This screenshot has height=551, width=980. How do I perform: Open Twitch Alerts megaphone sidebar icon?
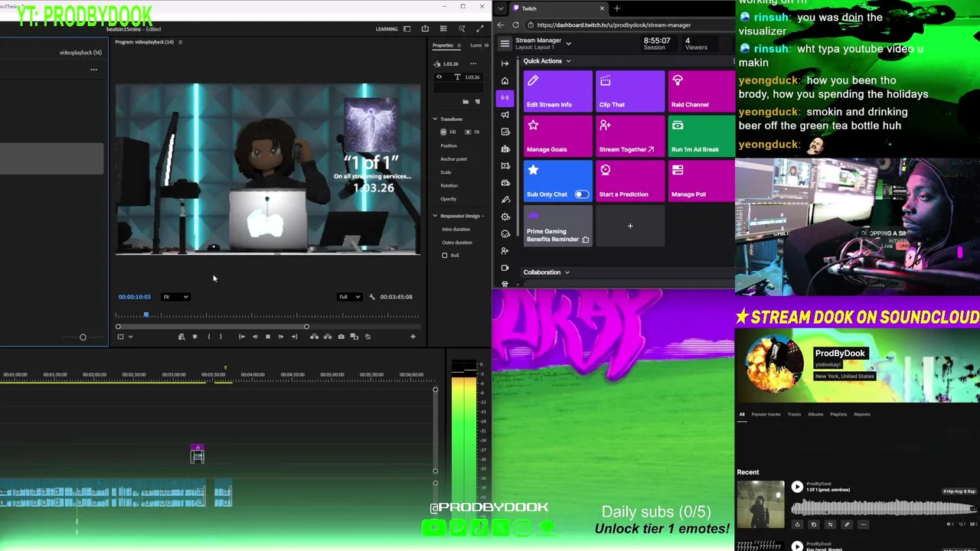tap(505, 115)
